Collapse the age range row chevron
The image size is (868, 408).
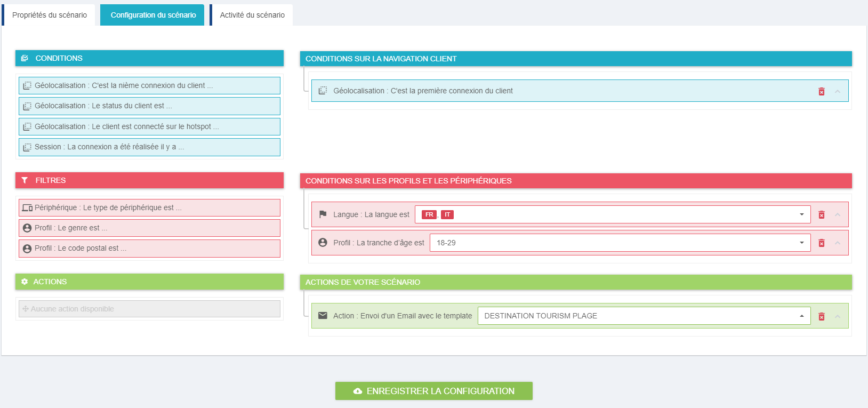837,243
